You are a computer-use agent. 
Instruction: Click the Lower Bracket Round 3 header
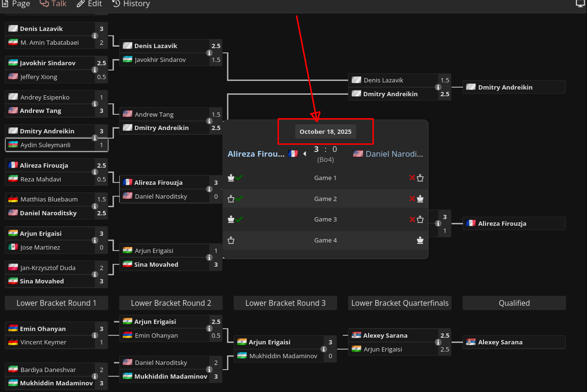click(x=285, y=303)
